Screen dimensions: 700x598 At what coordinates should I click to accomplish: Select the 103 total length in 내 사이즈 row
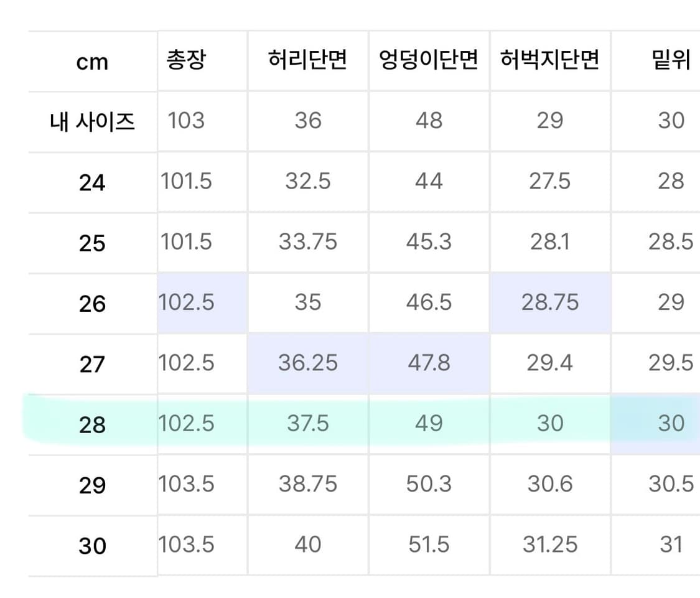186,121
